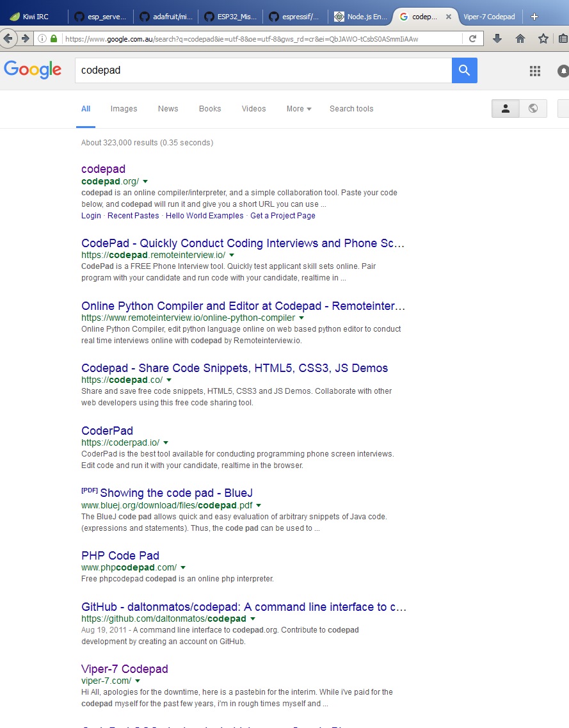569x728 pixels.
Task: Switch to the esp_serve... tab
Action: coord(100,17)
